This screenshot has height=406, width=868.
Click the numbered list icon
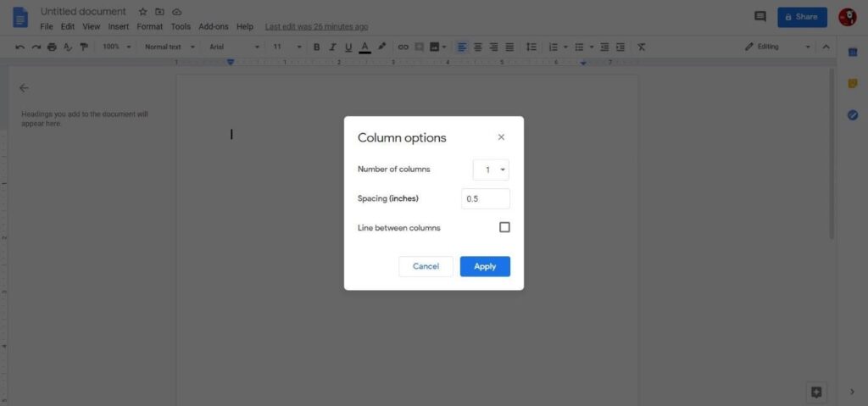(553, 47)
